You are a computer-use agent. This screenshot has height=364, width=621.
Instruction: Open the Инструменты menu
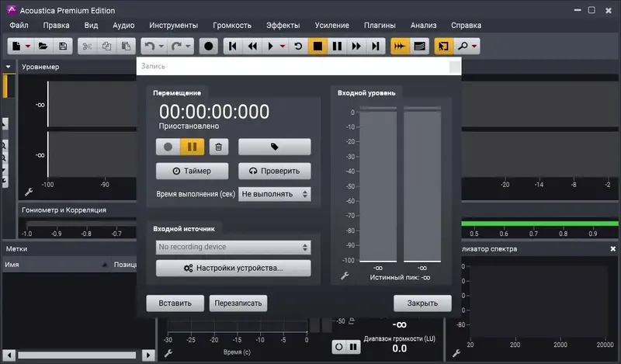173,26
